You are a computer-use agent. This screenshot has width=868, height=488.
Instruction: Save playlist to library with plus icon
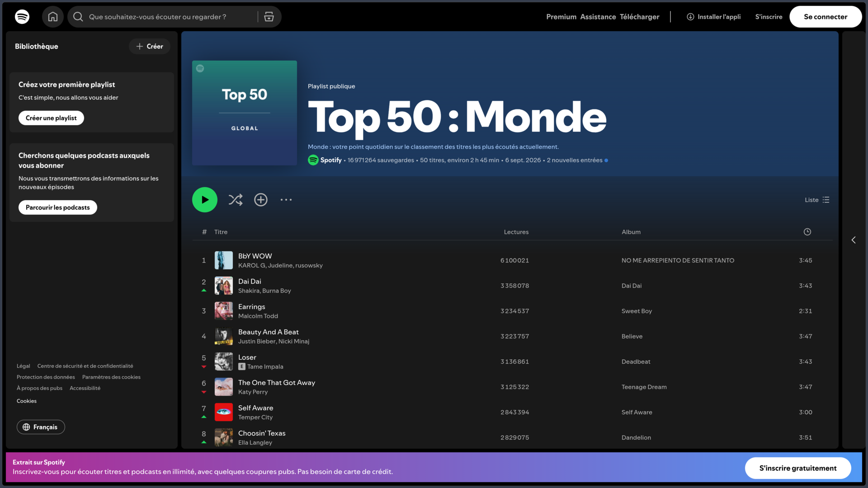click(261, 200)
